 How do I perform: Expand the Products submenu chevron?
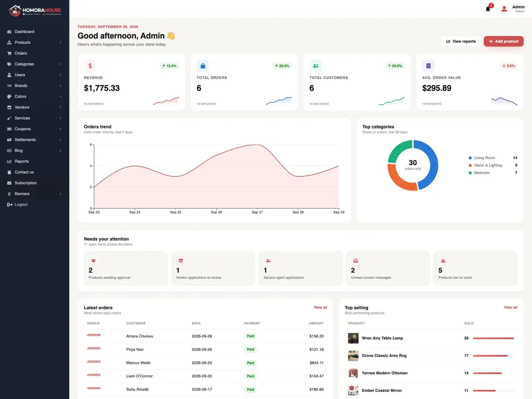pyautogui.click(x=60, y=43)
